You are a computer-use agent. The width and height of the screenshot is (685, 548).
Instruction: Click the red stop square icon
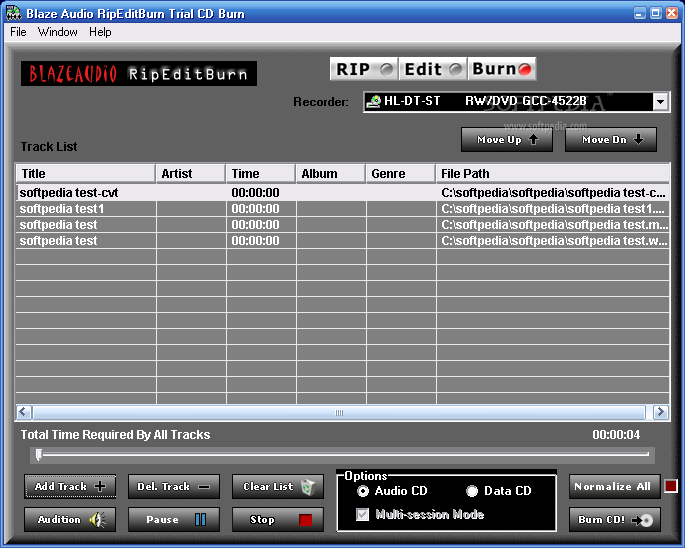tap(305, 520)
